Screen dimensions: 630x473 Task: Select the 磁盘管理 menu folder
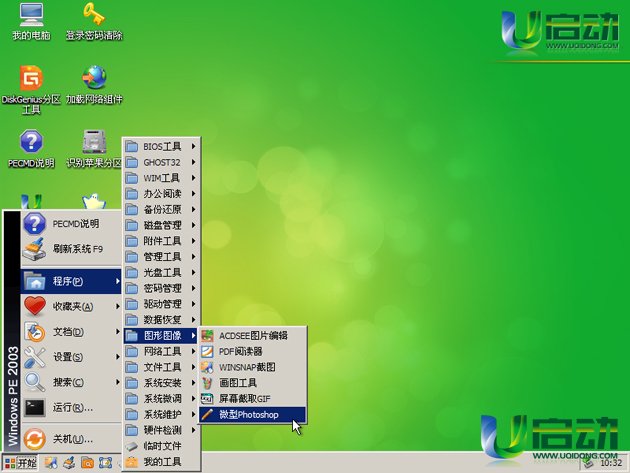point(162,225)
